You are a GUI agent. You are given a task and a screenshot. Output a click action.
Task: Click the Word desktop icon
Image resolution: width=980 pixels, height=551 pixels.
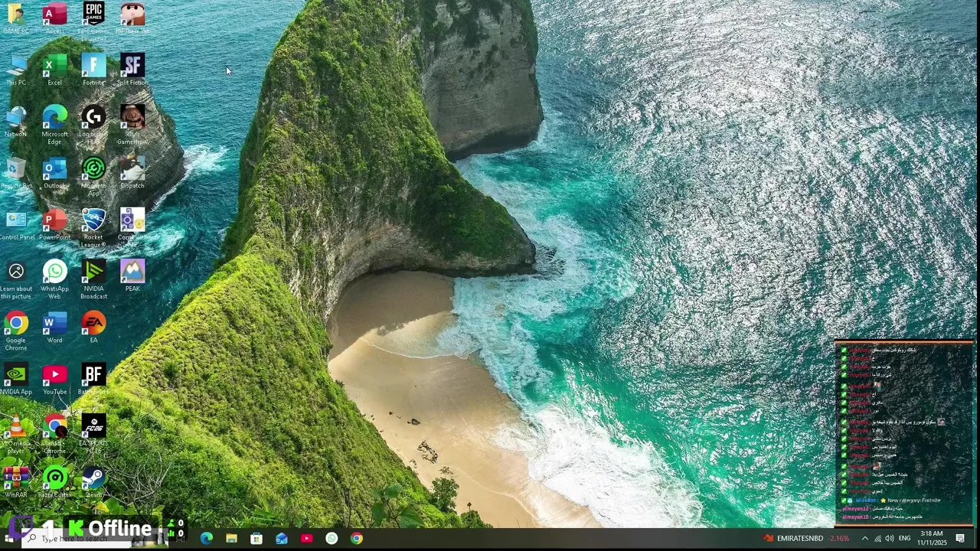(54, 328)
